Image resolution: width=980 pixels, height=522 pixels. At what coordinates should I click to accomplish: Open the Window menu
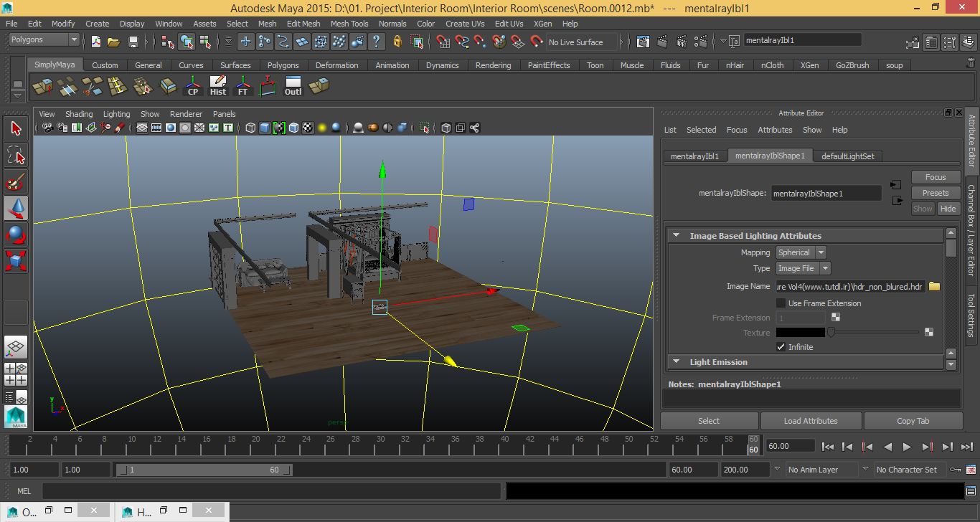pyautogui.click(x=169, y=23)
